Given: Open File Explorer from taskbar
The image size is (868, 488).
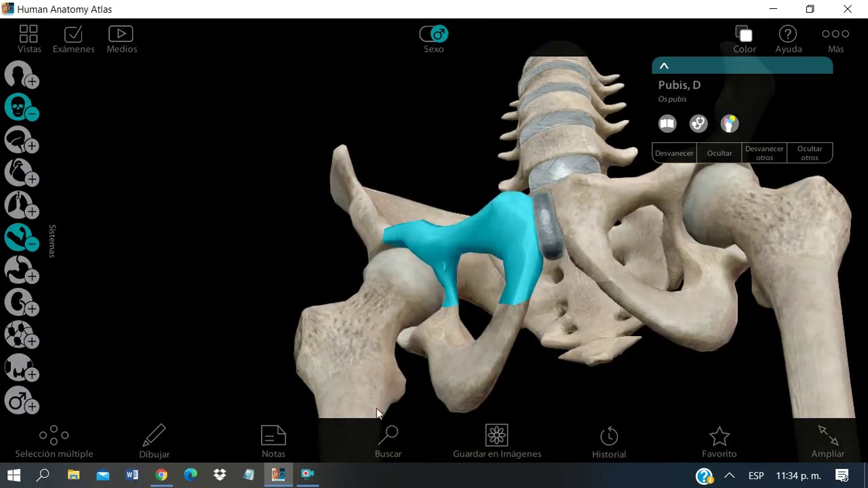Looking at the screenshot, I should (73, 475).
